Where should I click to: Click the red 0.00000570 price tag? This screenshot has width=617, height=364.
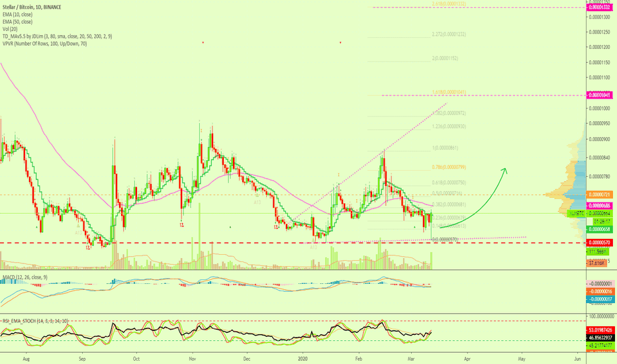(x=599, y=243)
